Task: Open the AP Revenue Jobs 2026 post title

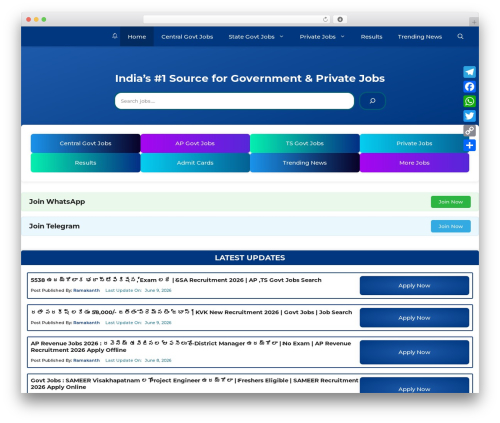Action: click(x=191, y=347)
